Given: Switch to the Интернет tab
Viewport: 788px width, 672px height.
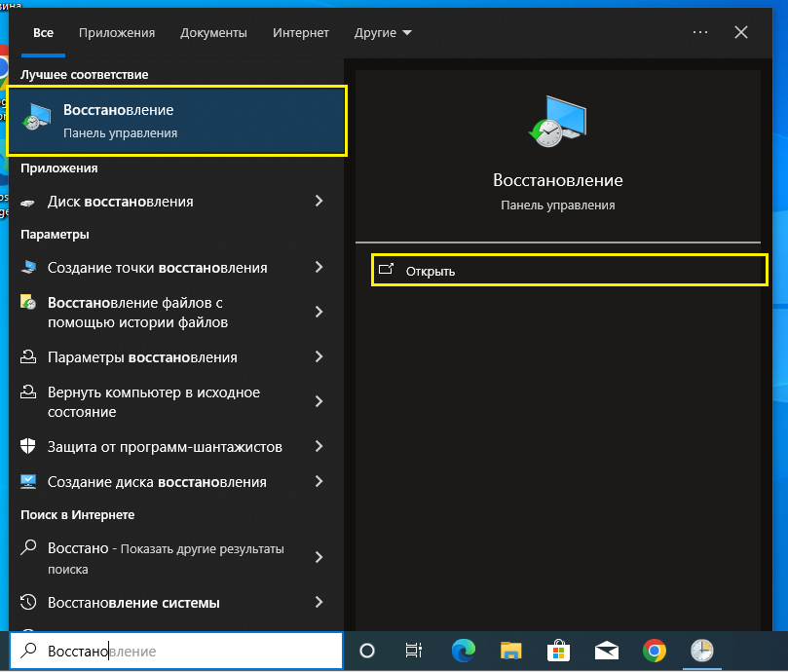Looking at the screenshot, I should [301, 33].
